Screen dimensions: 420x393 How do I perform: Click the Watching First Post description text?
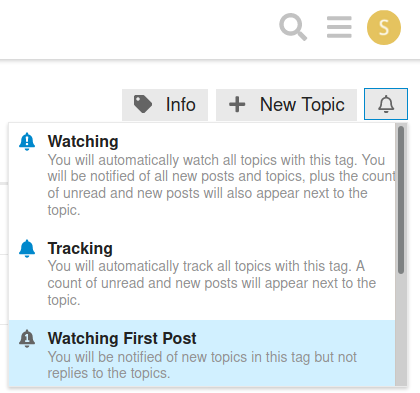pos(202,365)
